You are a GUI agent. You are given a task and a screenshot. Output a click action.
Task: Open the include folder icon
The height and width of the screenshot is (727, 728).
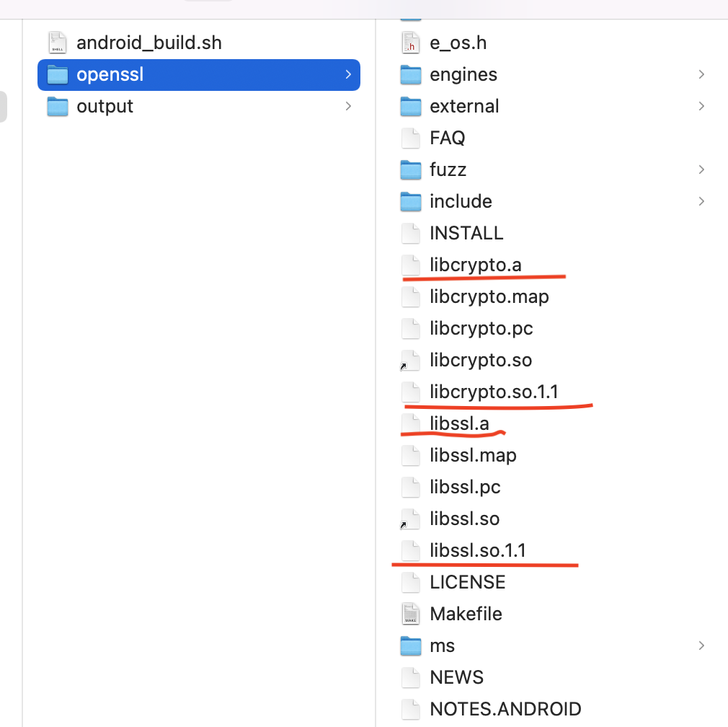[410, 201]
